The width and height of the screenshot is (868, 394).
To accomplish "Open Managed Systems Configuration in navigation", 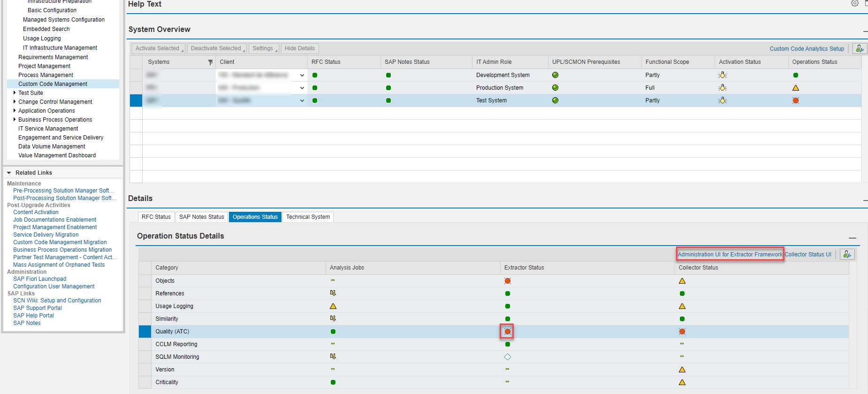I will point(64,20).
